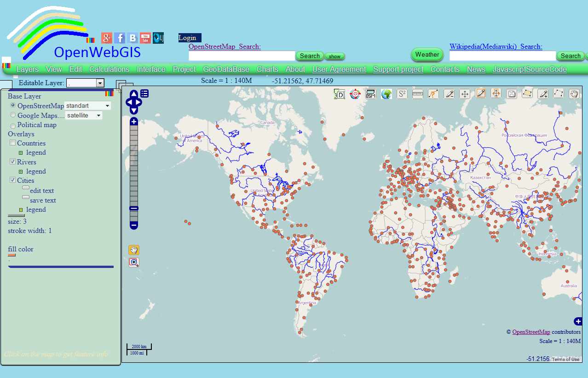Viewport: 588px width, 378px height.
Task: Open the 3D view tool
Action: pos(339,94)
